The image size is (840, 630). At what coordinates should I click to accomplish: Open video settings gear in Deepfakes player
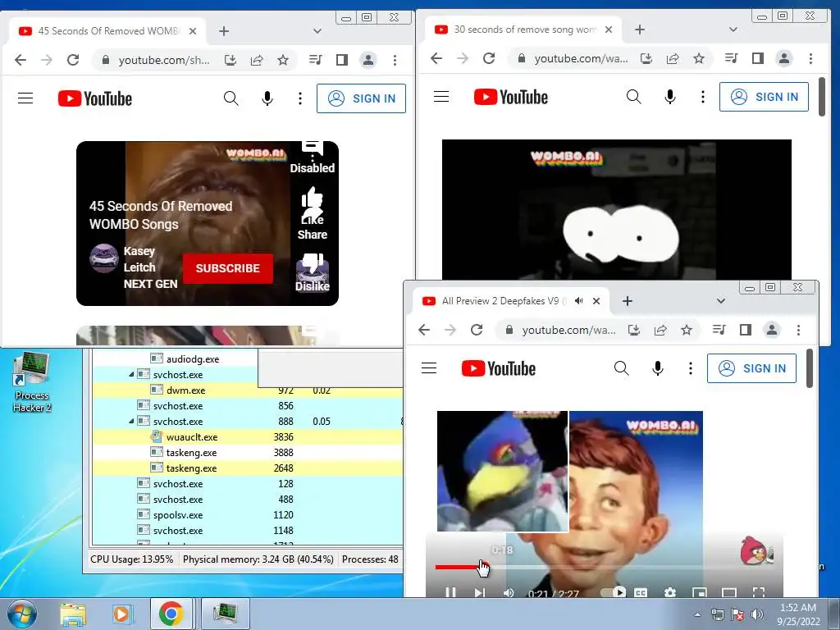pyautogui.click(x=669, y=592)
